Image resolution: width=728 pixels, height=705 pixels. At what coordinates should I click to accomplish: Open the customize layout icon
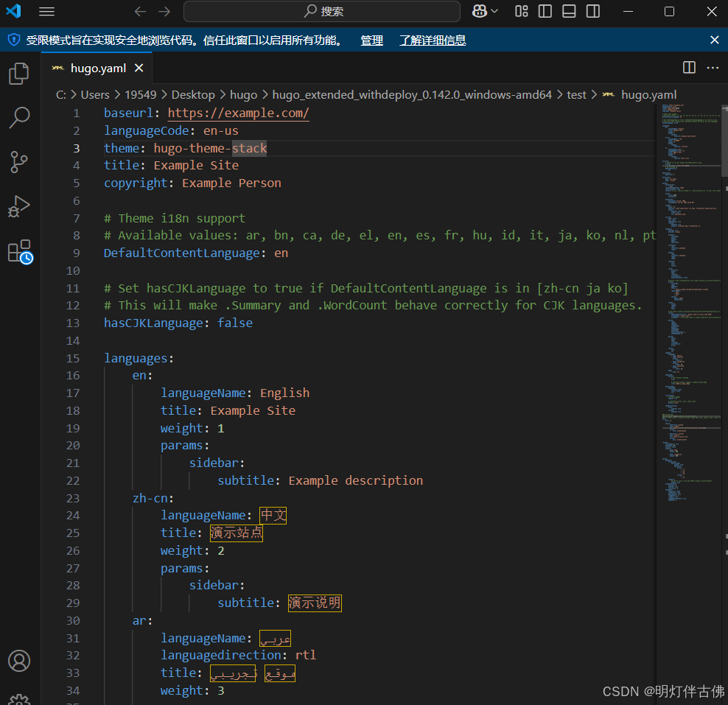(522, 11)
